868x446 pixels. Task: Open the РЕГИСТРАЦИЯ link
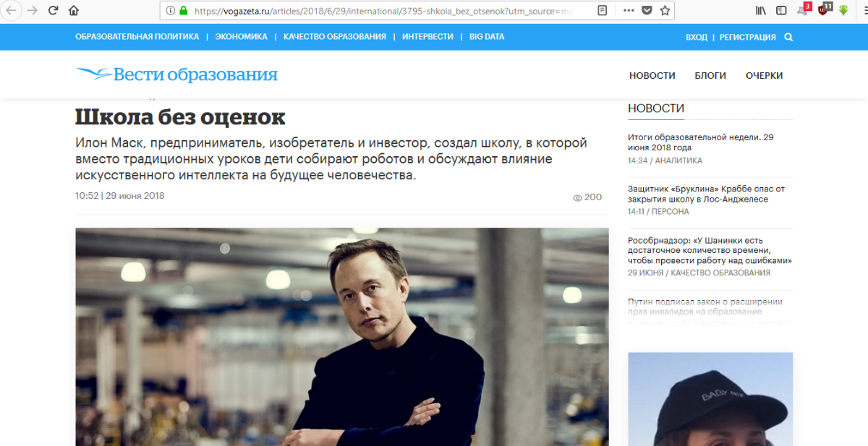[x=748, y=37]
